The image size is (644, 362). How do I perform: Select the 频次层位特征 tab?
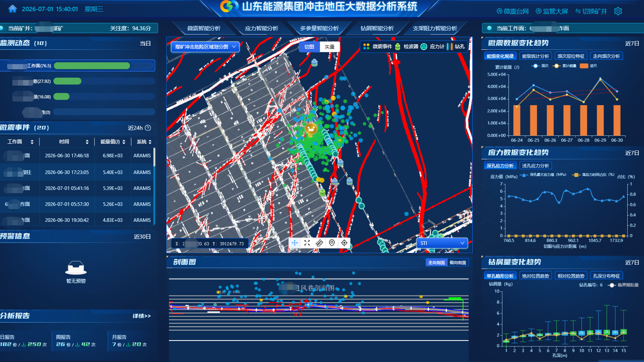pos(571,56)
